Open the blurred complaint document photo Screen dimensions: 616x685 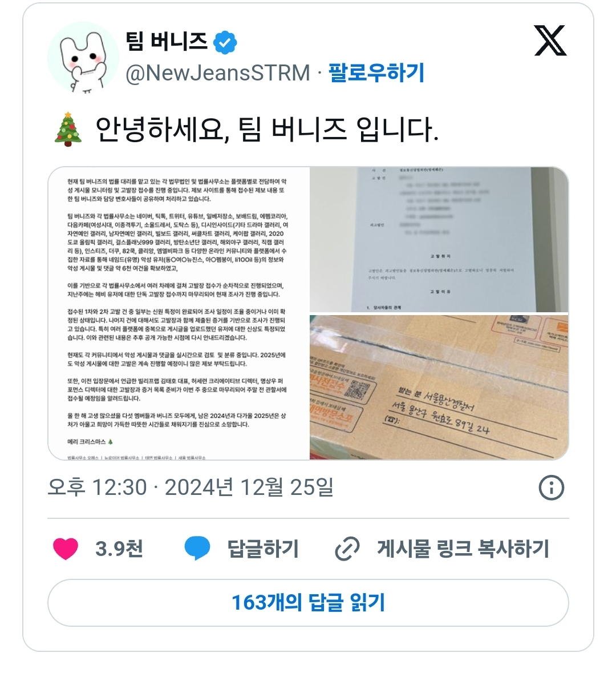click(439, 240)
